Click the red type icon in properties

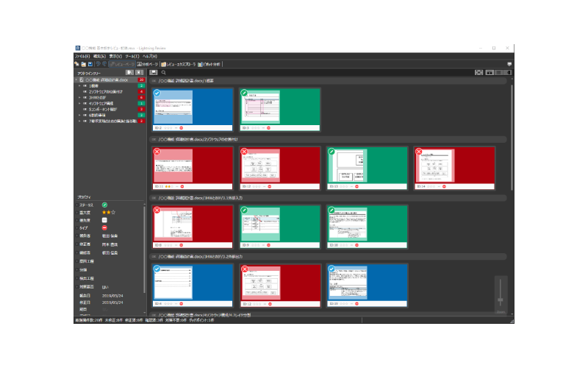point(104,228)
